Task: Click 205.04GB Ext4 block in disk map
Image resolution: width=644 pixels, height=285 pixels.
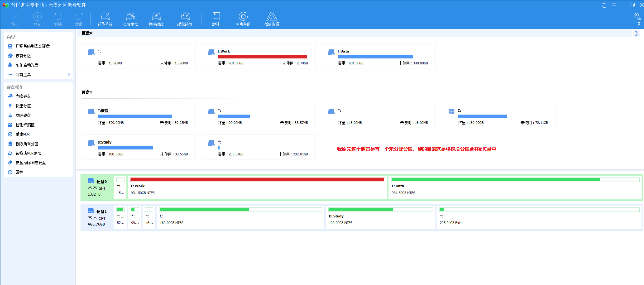Action: (539, 218)
